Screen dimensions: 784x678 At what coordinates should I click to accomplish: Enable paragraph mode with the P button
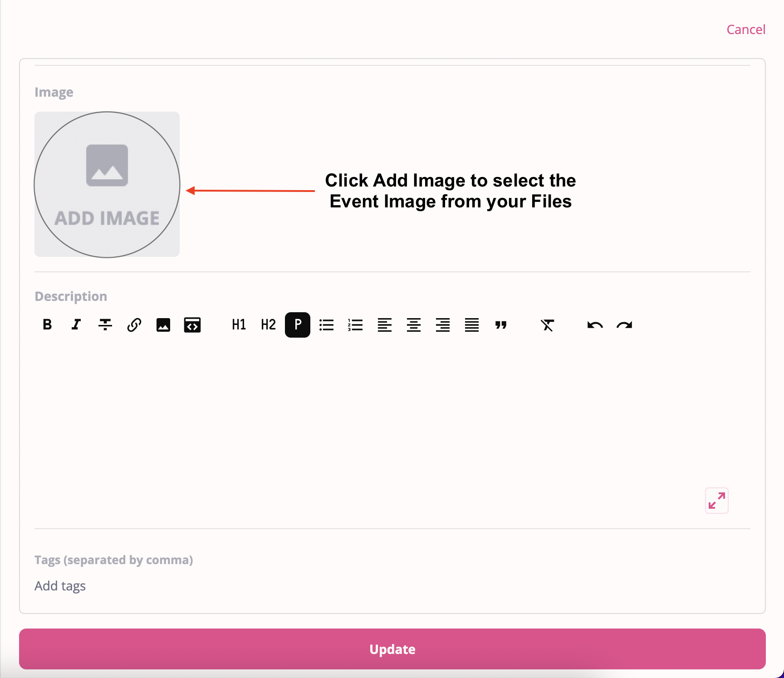tap(297, 325)
